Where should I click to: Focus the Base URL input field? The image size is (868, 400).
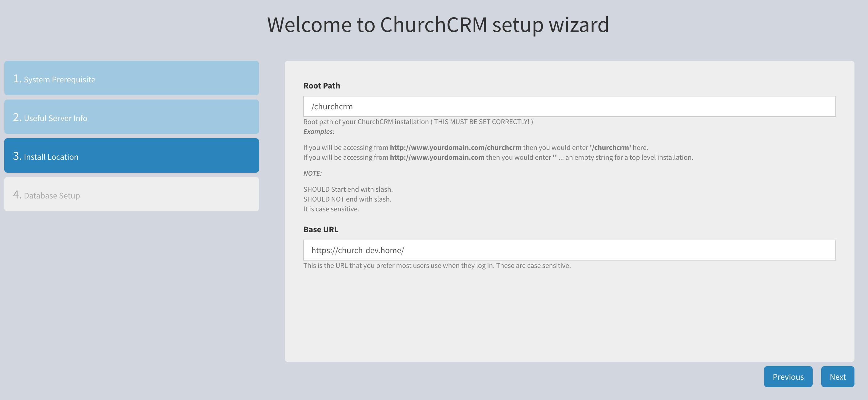pyautogui.click(x=569, y=250)
